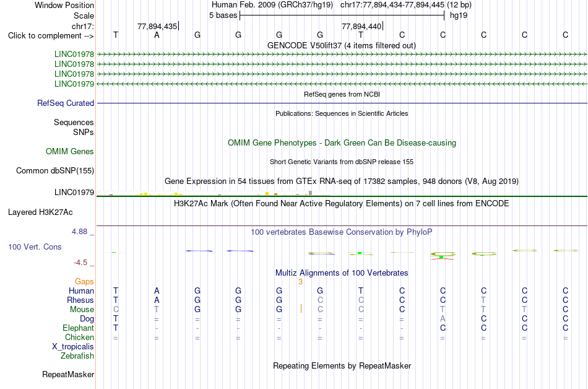Viewport: 588px width, 389px height.
Task: Click the orange insertion bar in the Mouse row
Action: pos(301,308)
